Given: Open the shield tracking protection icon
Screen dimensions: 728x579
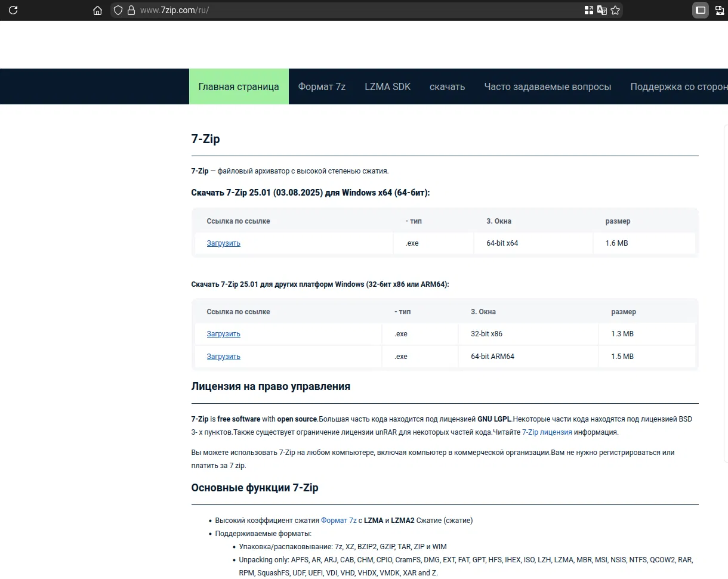Looking at the screenshot, I should (x=118, y=10).
